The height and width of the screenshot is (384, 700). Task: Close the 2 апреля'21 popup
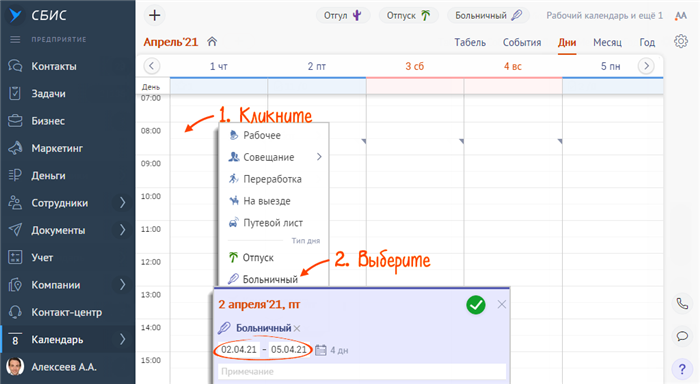(x=502, y=305)
